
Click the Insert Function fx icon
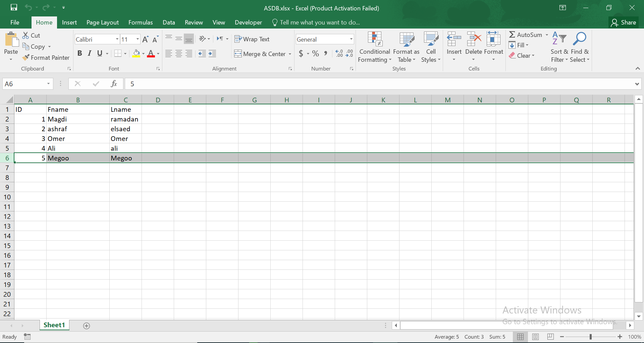114,84
